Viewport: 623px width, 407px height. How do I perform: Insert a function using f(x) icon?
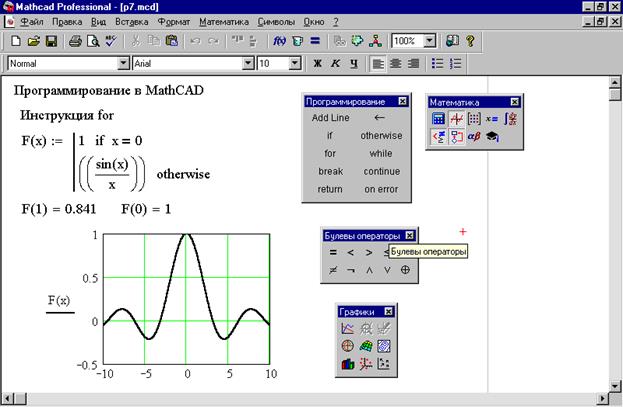[x=279, y=41]
